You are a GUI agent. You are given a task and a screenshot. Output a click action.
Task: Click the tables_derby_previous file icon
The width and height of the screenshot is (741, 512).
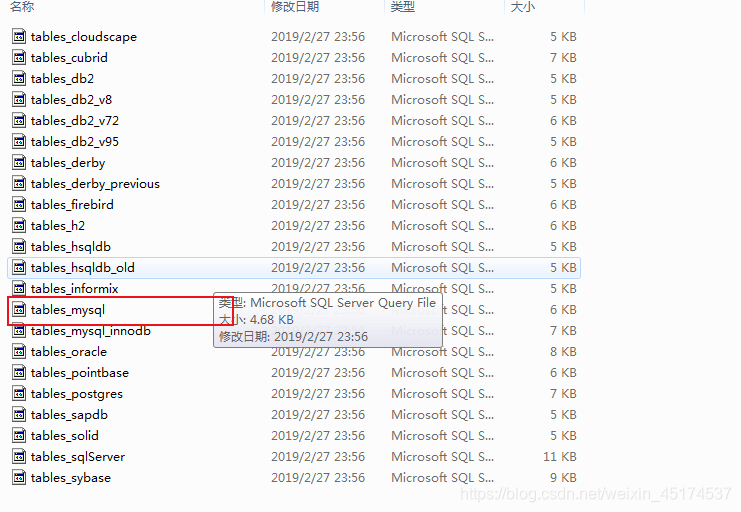19,183
